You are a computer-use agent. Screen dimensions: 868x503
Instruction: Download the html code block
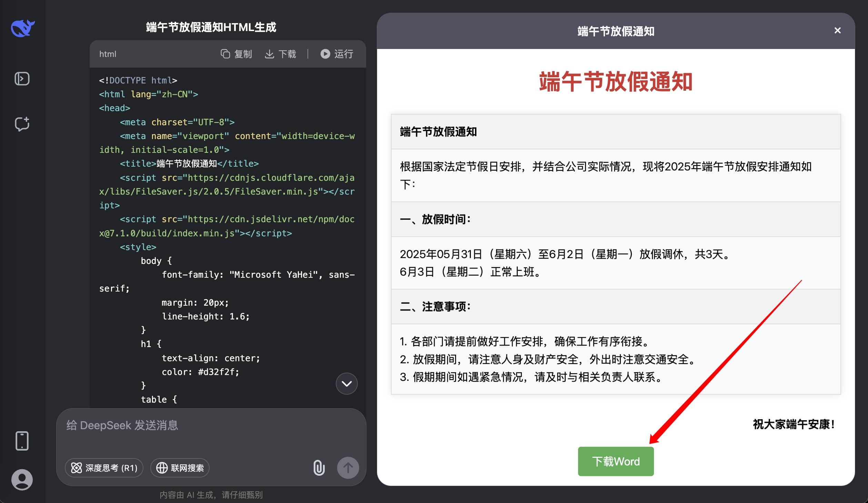(280, 54)
